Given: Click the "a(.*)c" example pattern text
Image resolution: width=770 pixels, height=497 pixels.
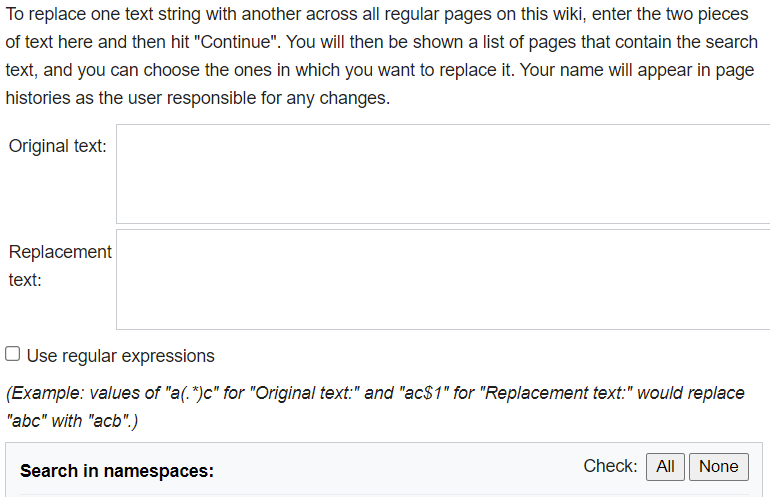Looking at the screenshot, I should pyautogui.click(x=192, y=393).
